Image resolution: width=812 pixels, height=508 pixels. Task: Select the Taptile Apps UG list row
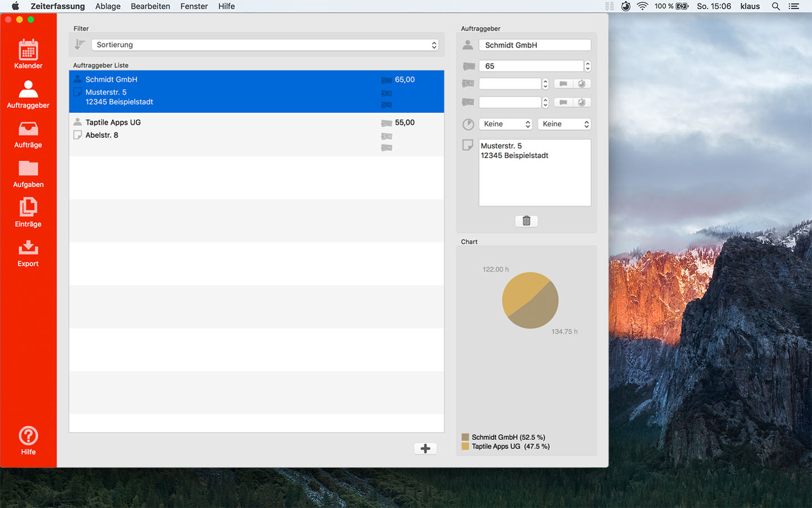coord(257,134)
